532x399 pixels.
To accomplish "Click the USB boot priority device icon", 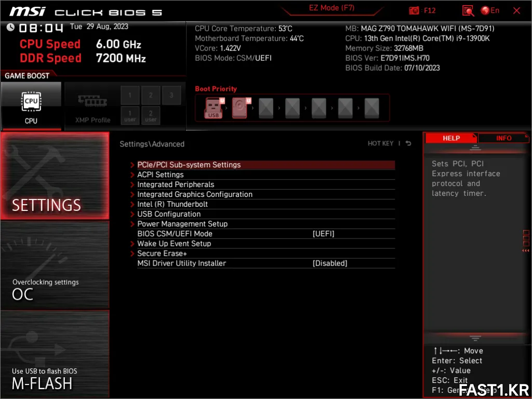I will [213, 108].
